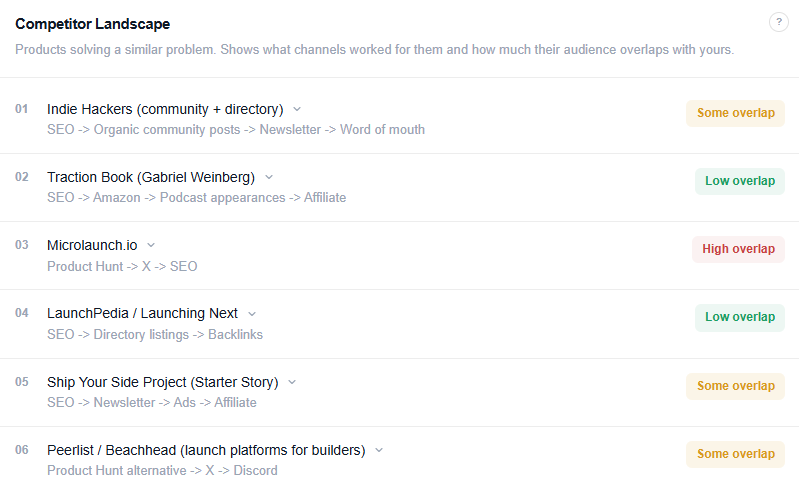The height and width of the screenshot is (496, 799).
Task: Click Some overlap badge for Indie Hackers
Action: [x=735, y=113]
